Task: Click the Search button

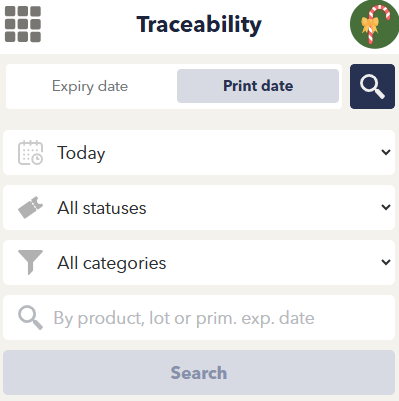Action: pos(199,373)
